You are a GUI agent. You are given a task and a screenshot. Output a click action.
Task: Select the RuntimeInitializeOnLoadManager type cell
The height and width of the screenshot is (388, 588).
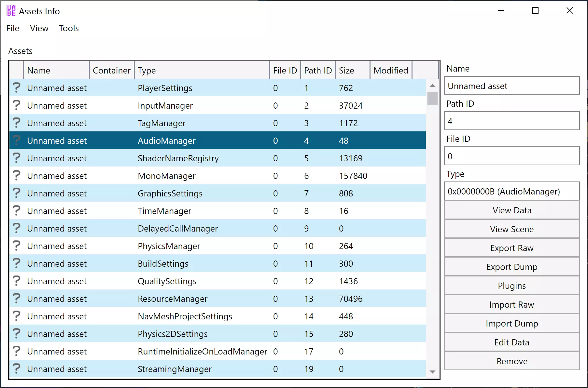(x=202, y=351)
